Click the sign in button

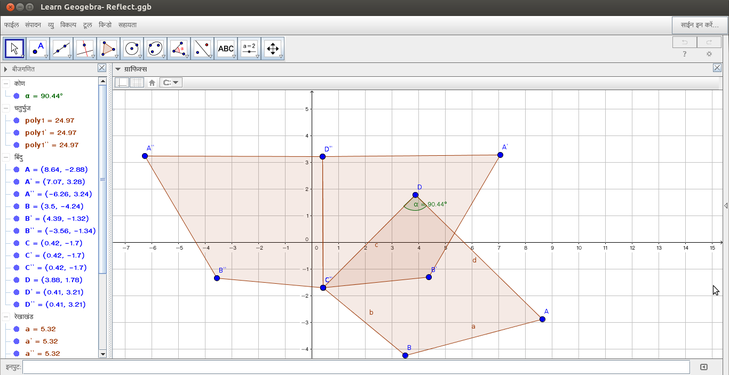click(699, 25)
